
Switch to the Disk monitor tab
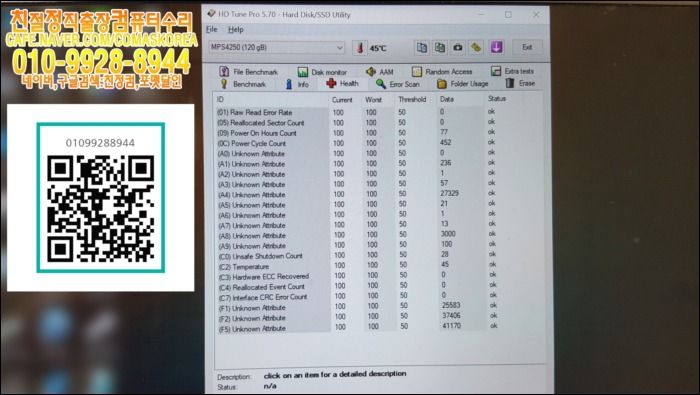(x=322, y=72)
